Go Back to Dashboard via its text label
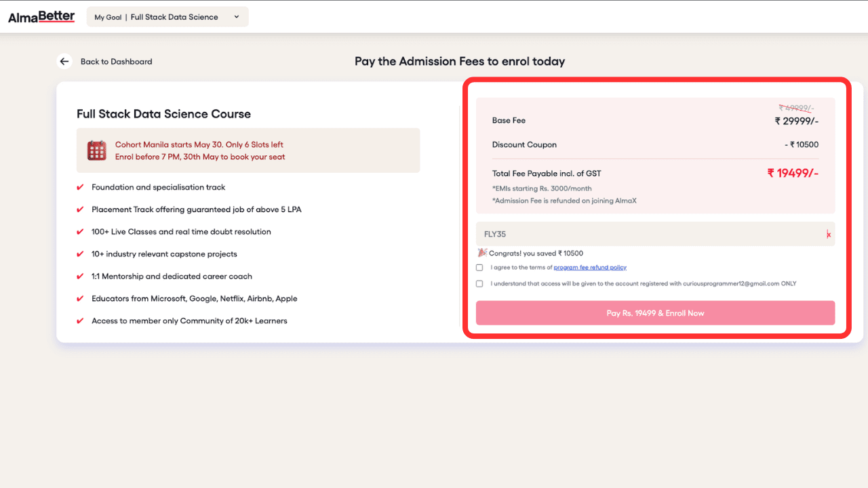 [117, 62]
